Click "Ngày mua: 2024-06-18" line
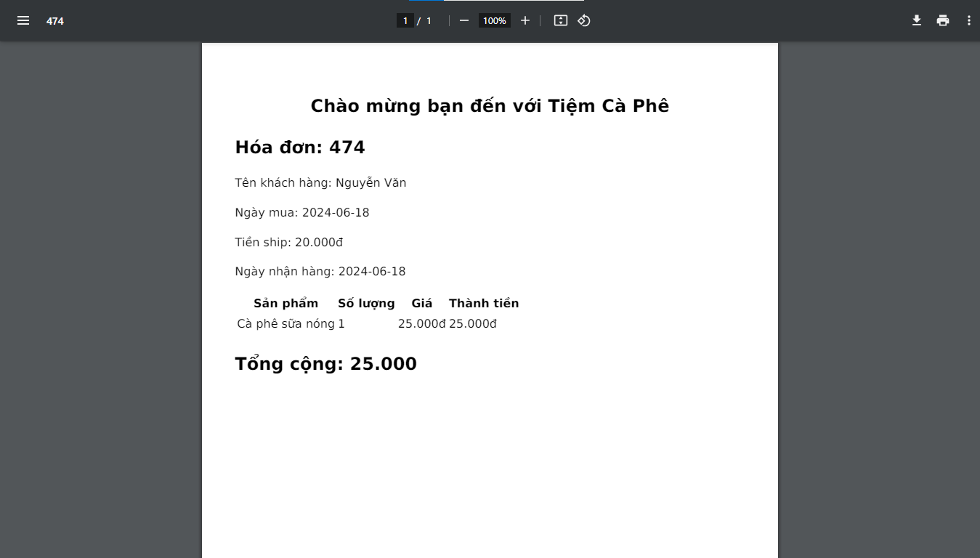Image resolution: width=980 pixels, height=558 pixels. 302,213
